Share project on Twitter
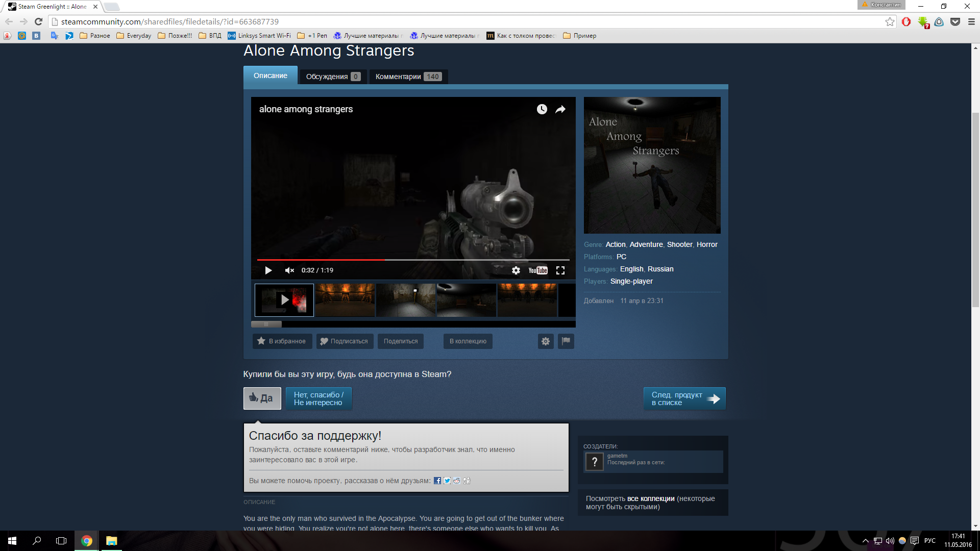The width and height of the screenshot is (980, 551). (x=447, y=481)
